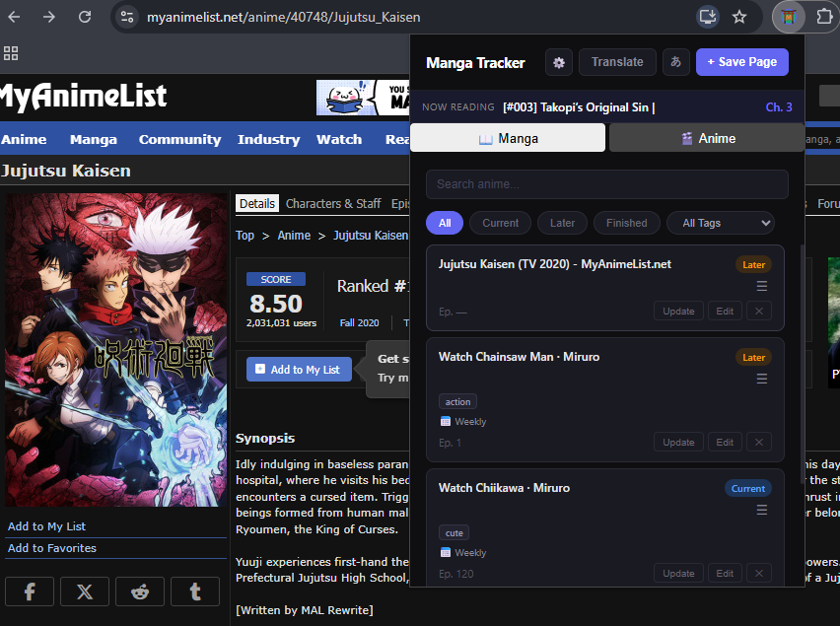
Task: Switch to Manga tab in tracker
Action: coord(508,138)
